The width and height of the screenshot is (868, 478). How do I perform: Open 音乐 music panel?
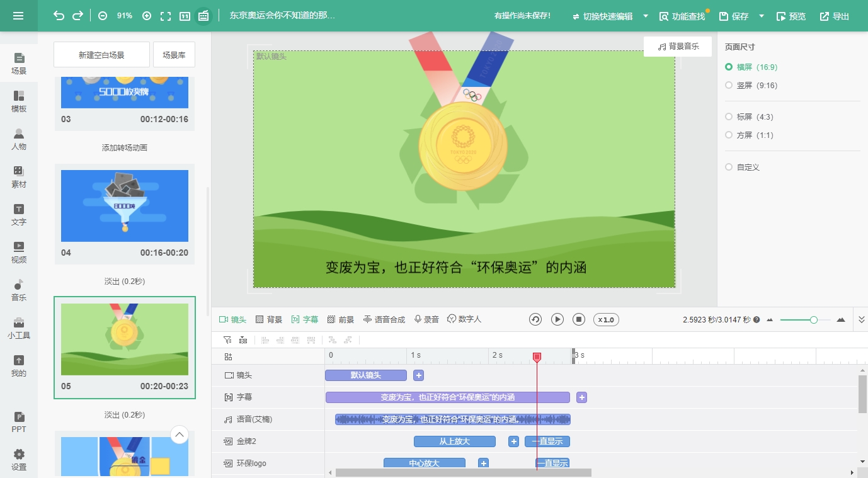pos(19,290)
